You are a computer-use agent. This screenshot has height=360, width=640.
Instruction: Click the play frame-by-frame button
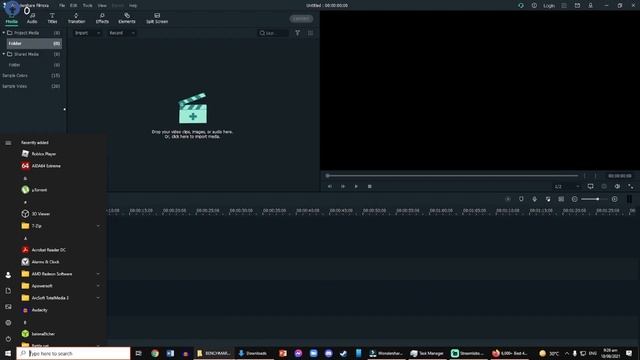(343, 187)
